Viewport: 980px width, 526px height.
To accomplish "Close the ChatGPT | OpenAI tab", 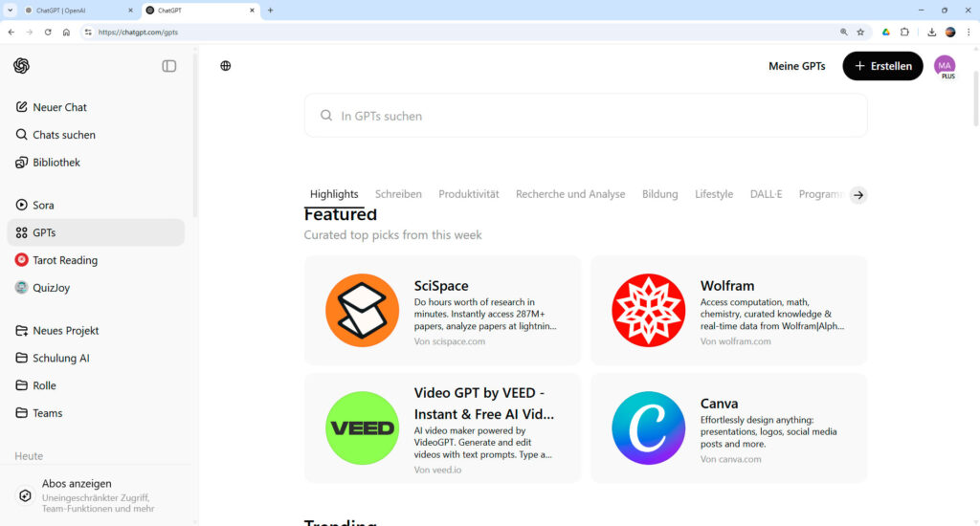I will 130,11.
